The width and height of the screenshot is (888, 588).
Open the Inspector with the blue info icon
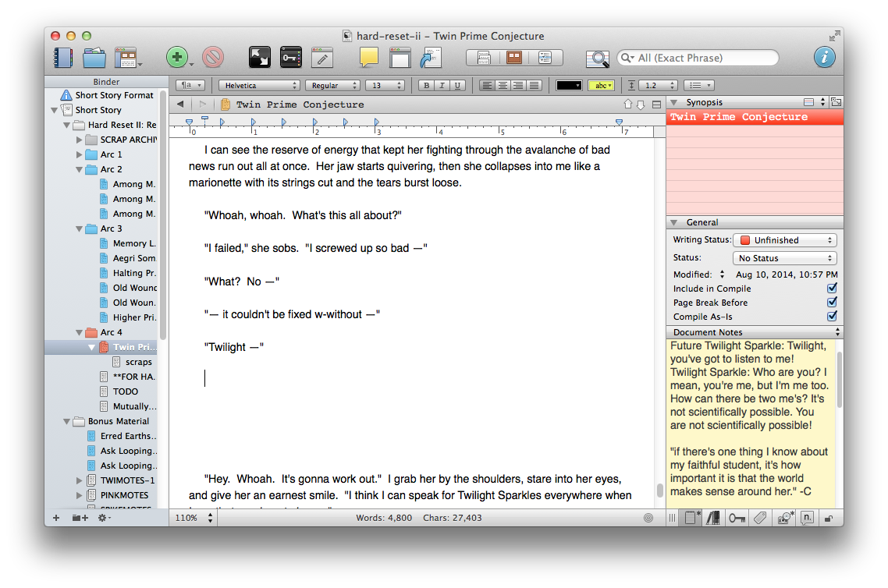pos(824,58)
